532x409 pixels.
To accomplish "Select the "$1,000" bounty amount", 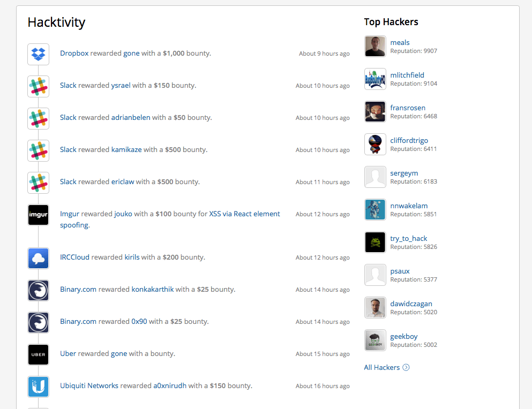I will pyautogui.click(x=174, y=53).
